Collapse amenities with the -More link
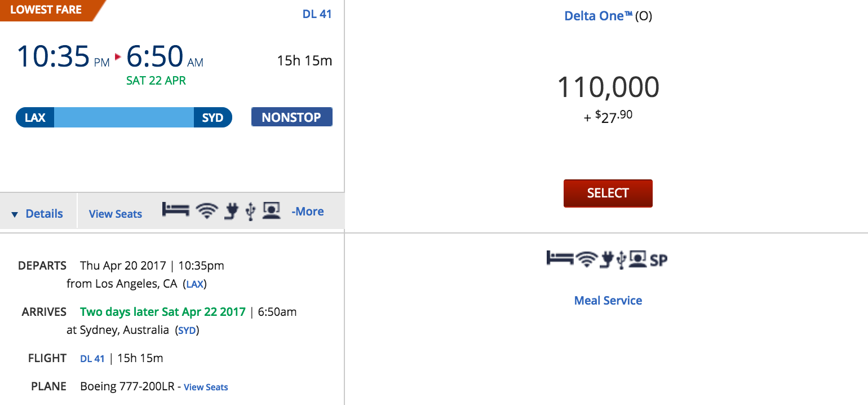This screenshot has width=868, height=405. 308,212
